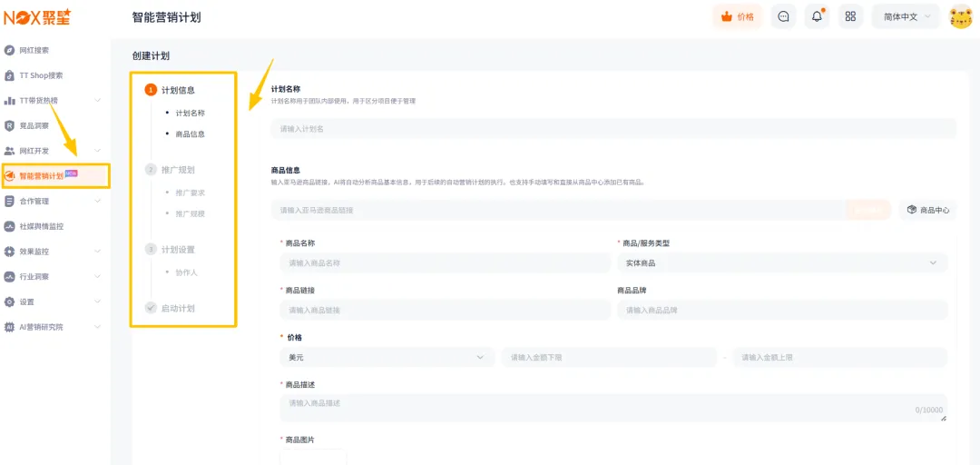Jump to 推广要求 step link
This screenshot has height=465, width=980.
[x=190, y=193]
